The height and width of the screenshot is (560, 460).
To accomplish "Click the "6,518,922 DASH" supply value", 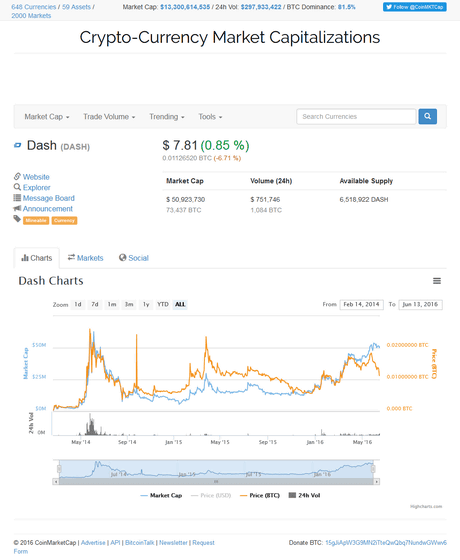I will tap(364, 200).
